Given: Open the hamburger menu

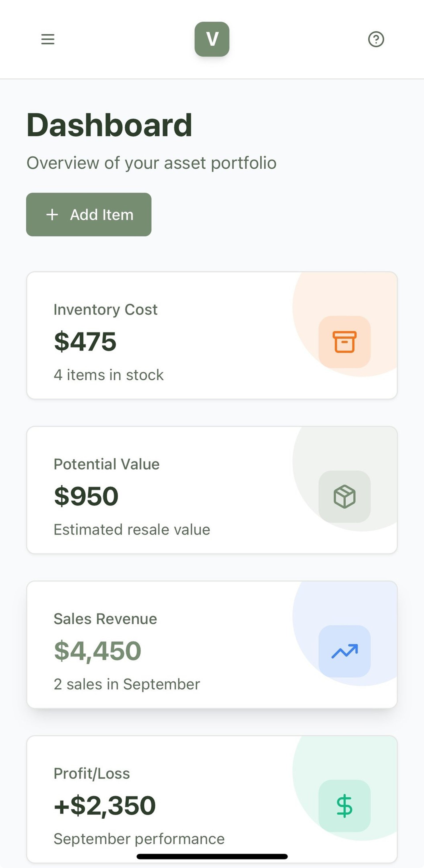Looking at the screenshot, I should [x=47, y=39].
